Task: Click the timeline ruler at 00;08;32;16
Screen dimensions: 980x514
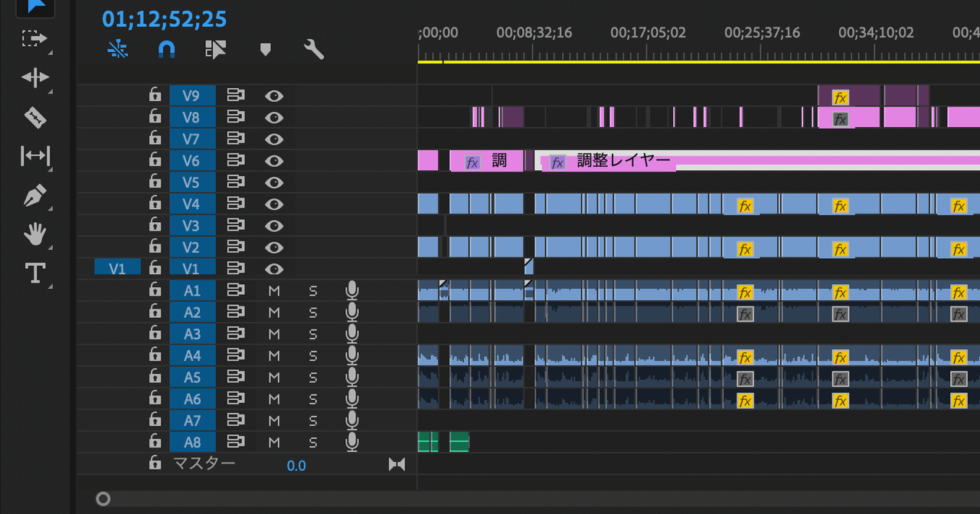Action: [534, 32]
